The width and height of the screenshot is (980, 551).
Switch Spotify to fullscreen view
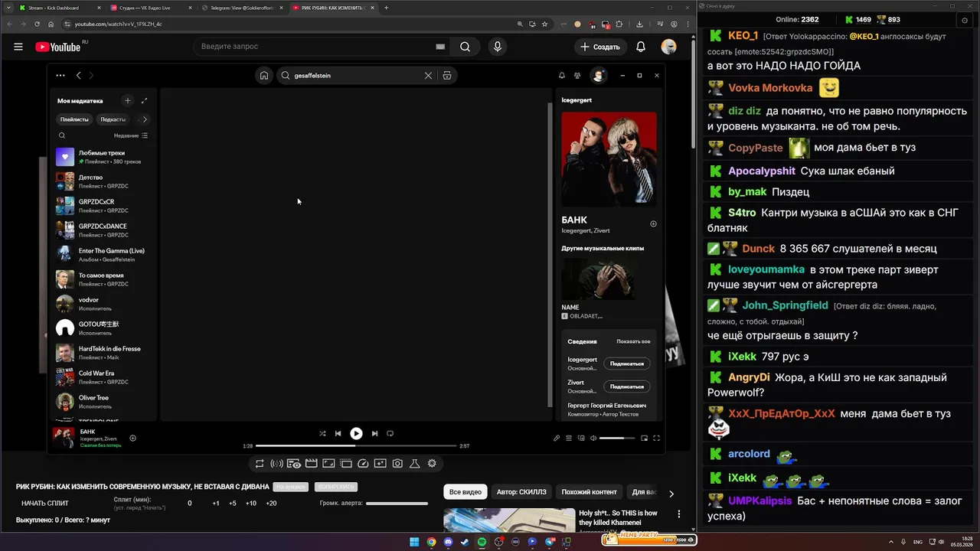pyautogui.click(x=656, y=439)
